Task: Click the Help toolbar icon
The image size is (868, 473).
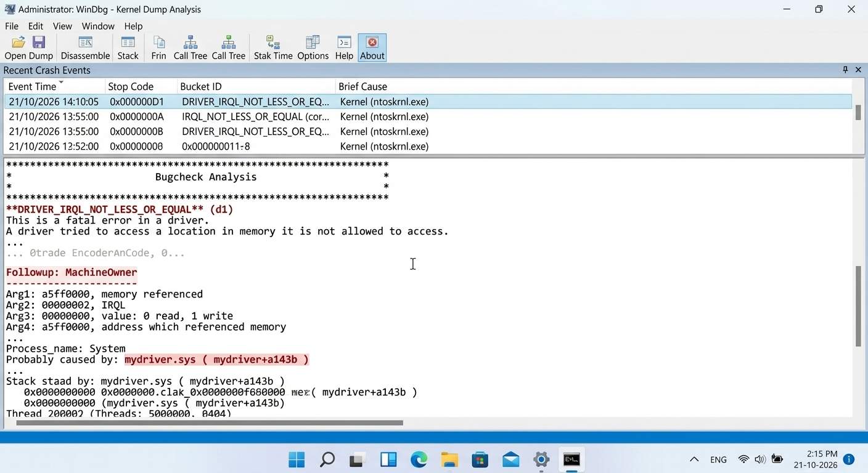Action: (344, 48)
